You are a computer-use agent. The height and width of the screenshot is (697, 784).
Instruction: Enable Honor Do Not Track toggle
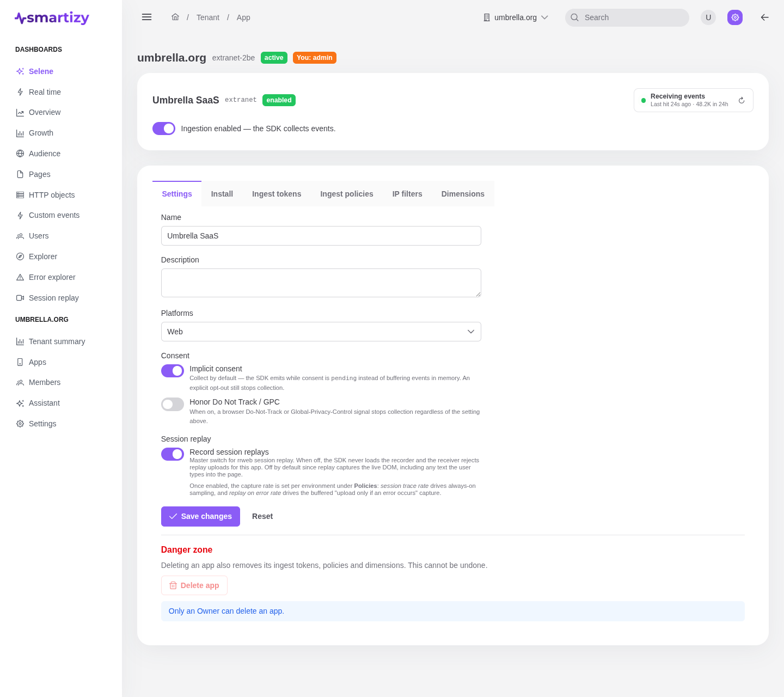click(173, 404)
